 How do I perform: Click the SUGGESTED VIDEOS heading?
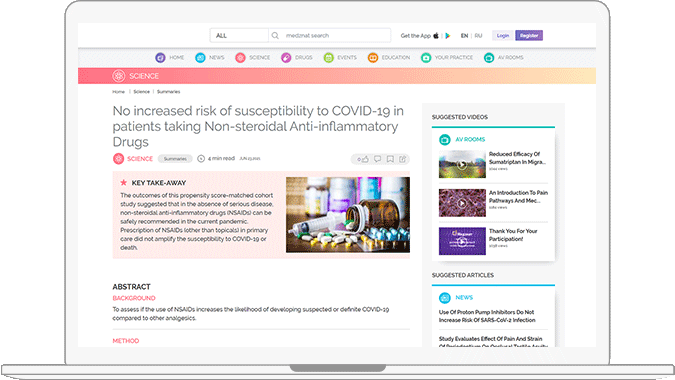pyautogui.click(x=460, y=117)
